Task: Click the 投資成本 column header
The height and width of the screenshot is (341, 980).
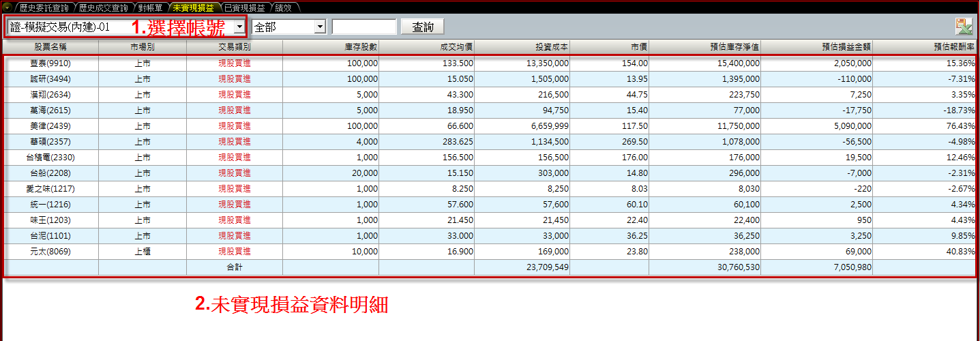Action: coord(552,47)
